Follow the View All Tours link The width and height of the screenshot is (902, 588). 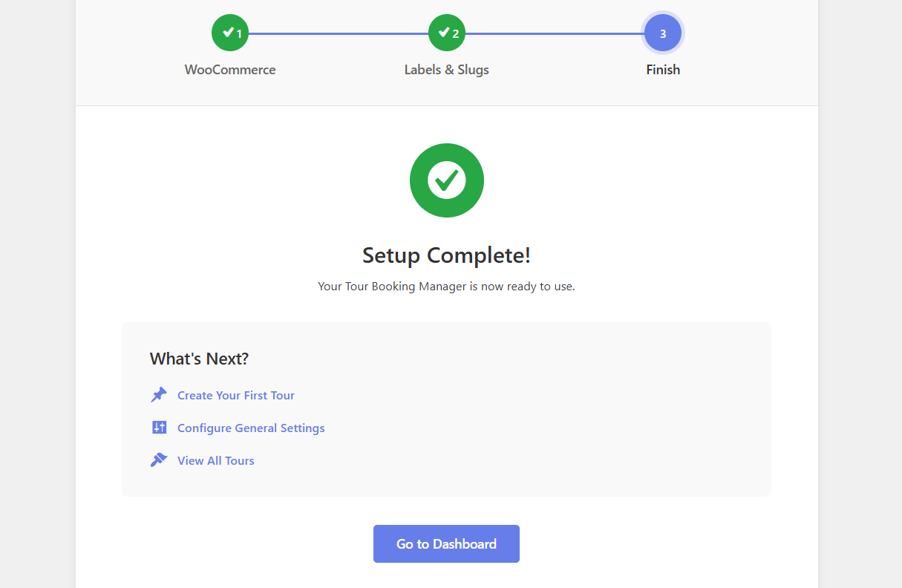pos(216,461)
